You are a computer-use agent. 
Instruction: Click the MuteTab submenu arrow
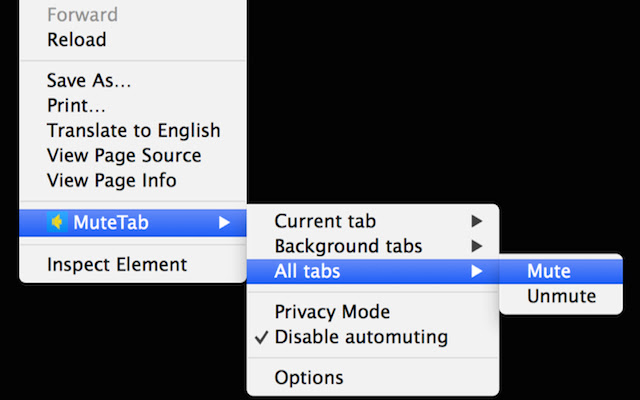click(x=225, y=223)
